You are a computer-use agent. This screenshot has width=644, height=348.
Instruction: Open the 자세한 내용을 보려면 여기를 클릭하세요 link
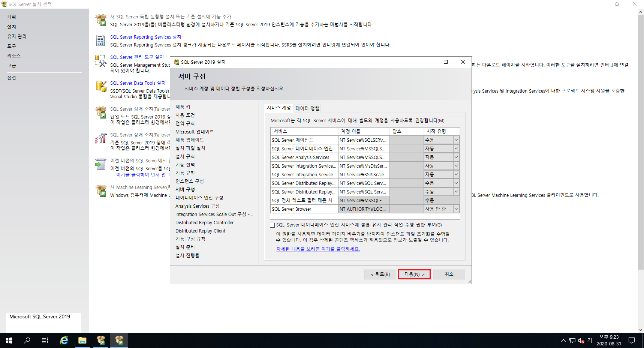[x=318, y=249]
